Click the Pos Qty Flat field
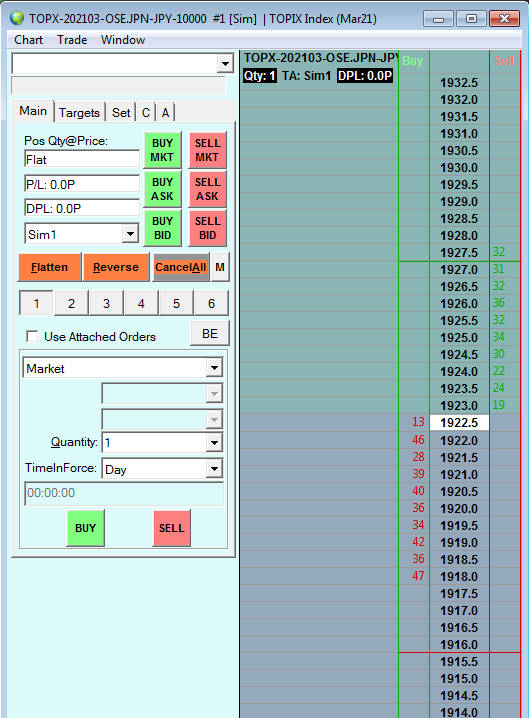Screen dimensions: 529x718 [x=82, y=159]
